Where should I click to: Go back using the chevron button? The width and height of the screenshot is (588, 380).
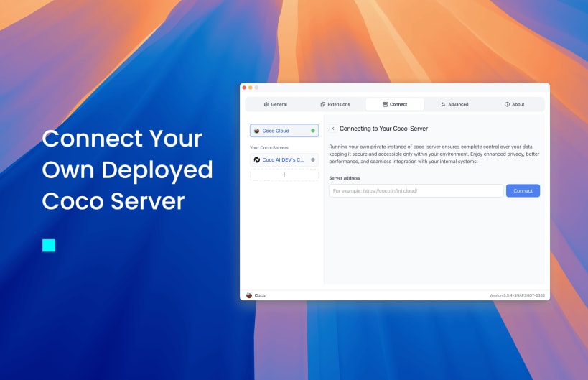tap(333, 129)
